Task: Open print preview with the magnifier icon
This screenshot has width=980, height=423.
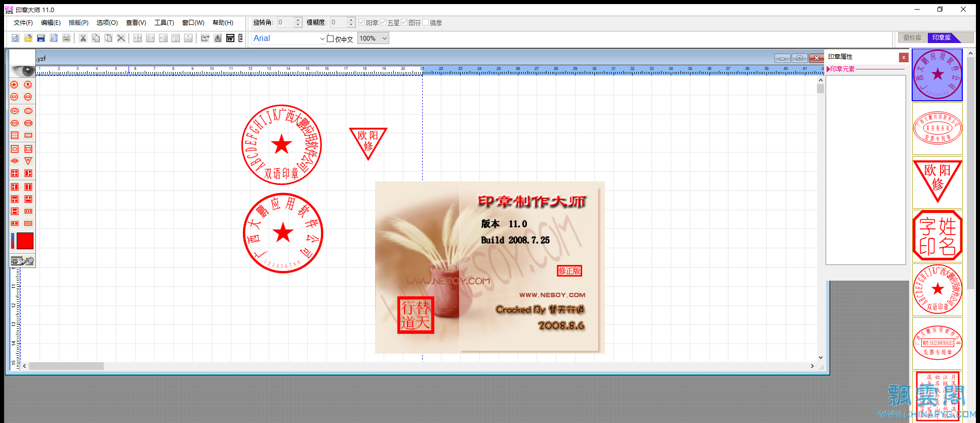Action: (x=54, y=38)
